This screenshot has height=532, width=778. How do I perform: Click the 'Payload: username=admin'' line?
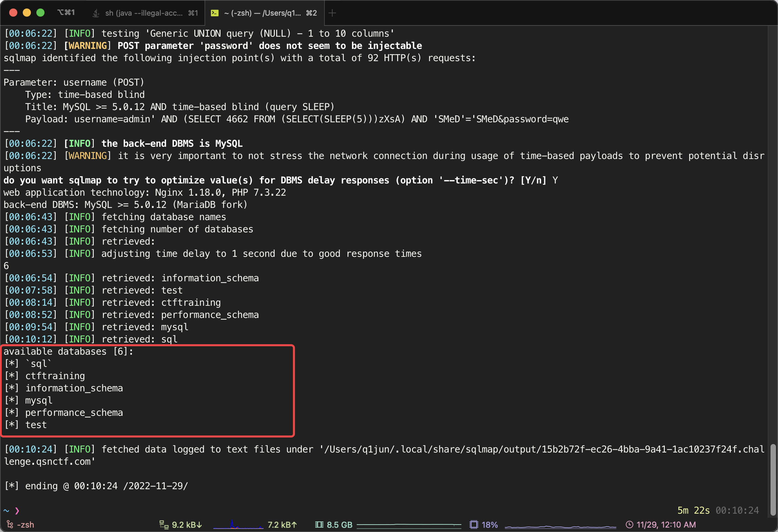coord(297,119)
